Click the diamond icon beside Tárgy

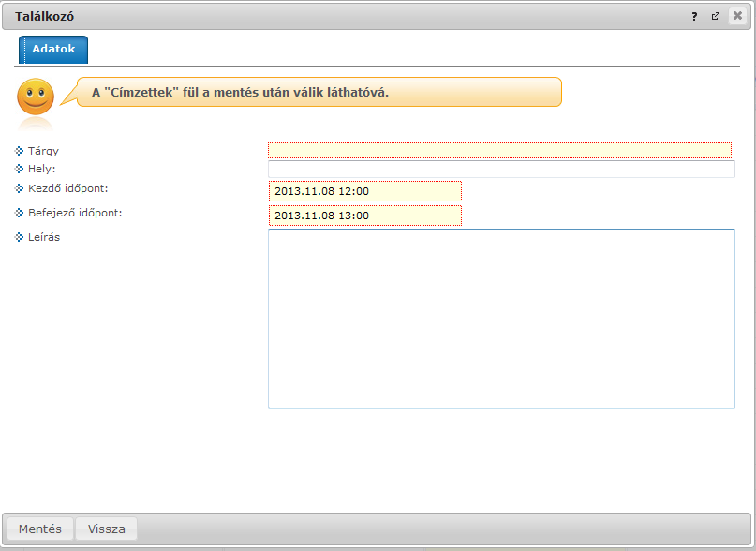coord(19,151)
